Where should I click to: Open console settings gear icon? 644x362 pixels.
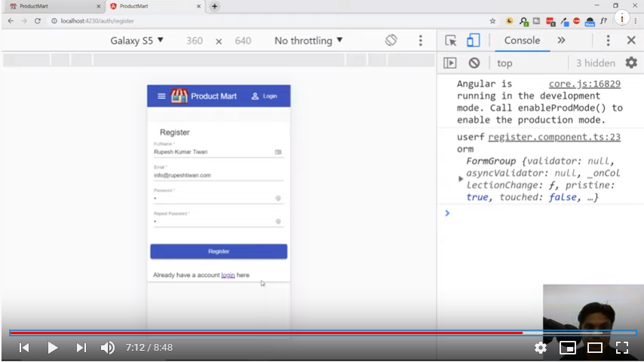tap(630, 63)
